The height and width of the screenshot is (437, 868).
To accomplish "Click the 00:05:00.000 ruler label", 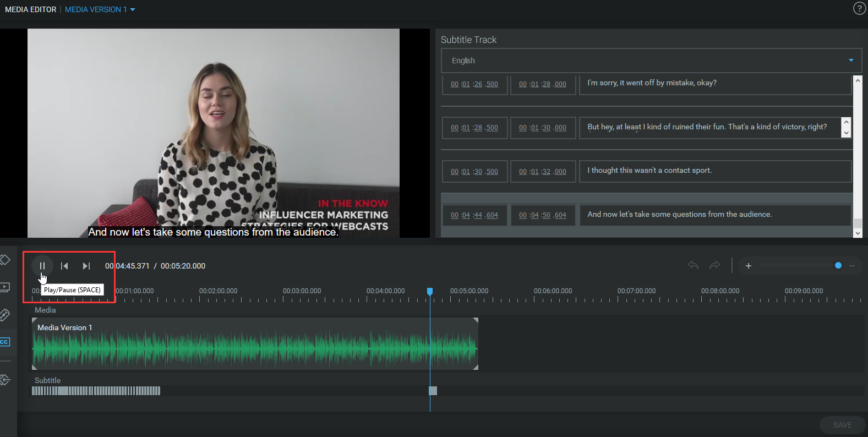I will pyautogui.click(x=469, y=291).
